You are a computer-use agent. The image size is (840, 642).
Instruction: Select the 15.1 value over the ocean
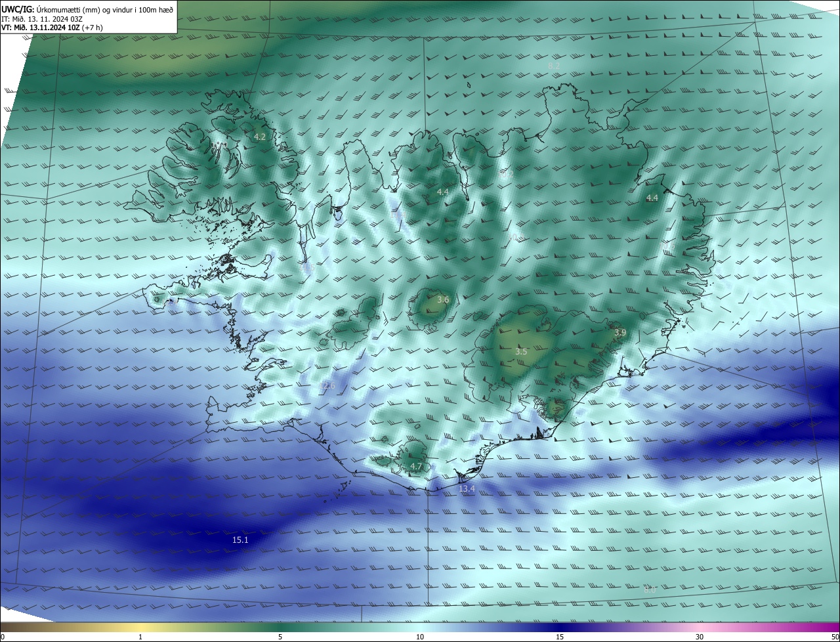[x=241, y=540]
